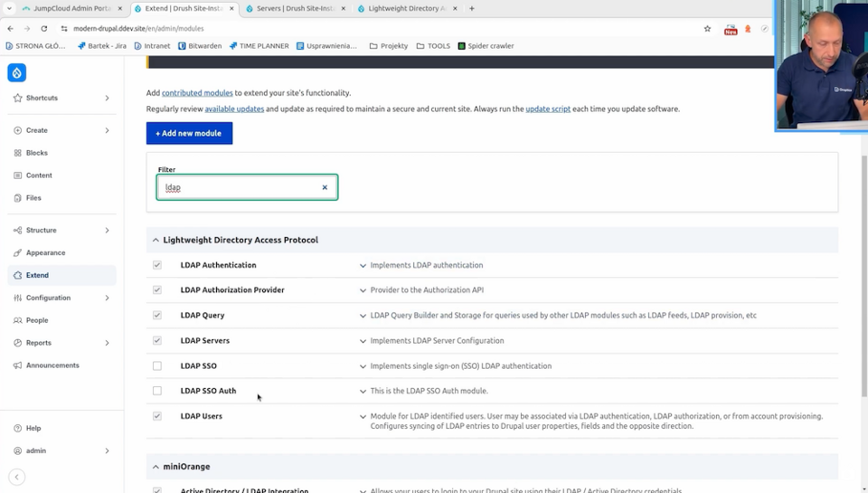868x493 pixels.
Task: Expand the Shortcuts submenu arrow
Action: tap(107, 98)
